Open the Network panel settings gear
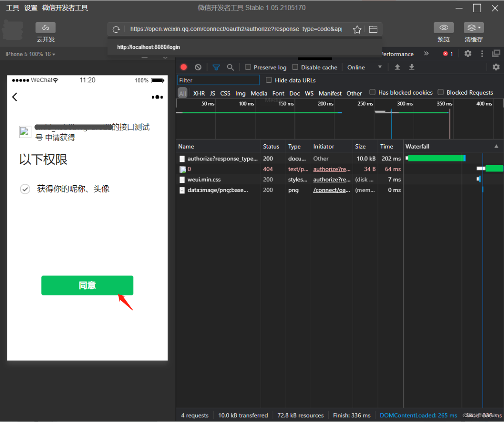The image size is (504, 422). tap(496, 67)
